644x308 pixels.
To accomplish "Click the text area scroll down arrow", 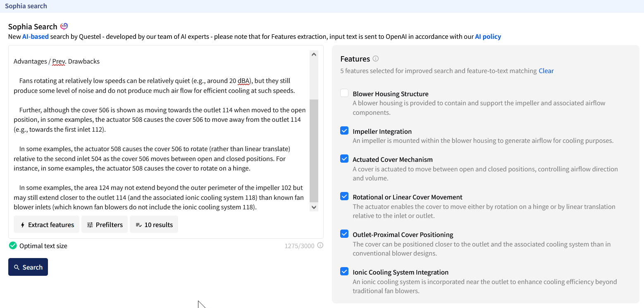I will coord(314,207).
